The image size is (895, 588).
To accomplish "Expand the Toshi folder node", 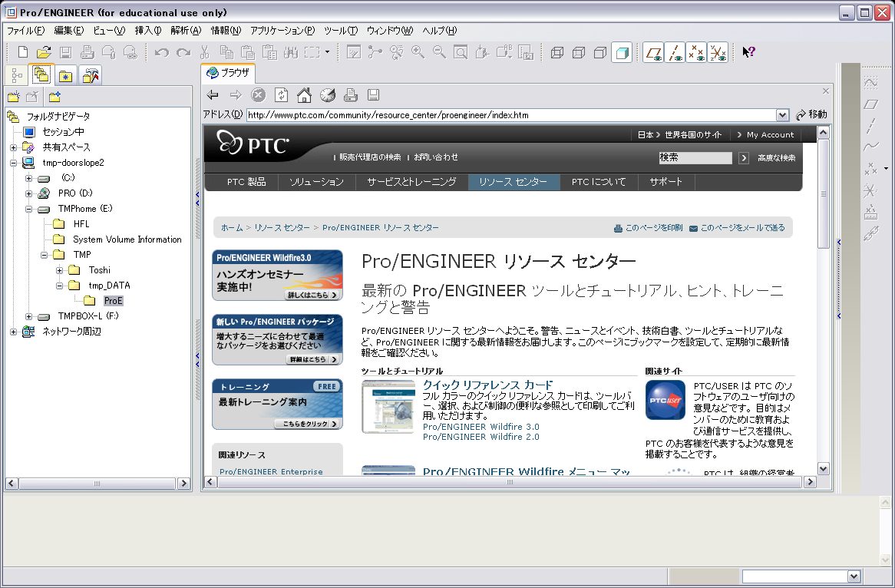I will point(59,270).
